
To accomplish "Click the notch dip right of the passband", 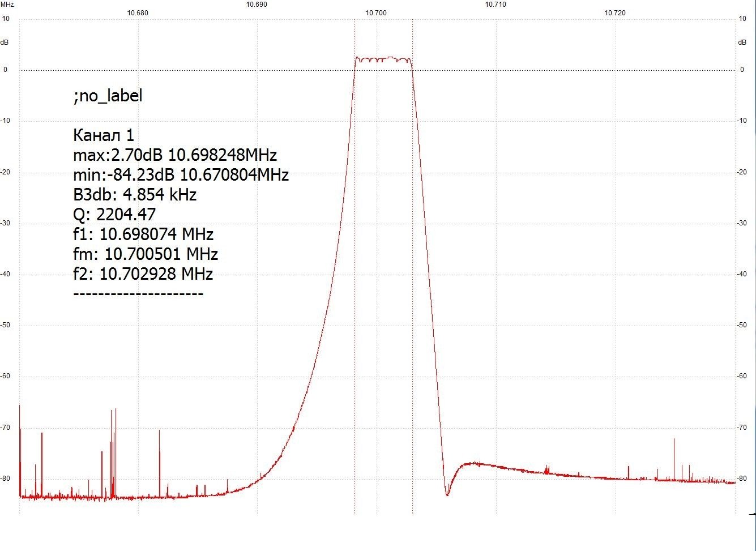I will [x=447, y=494].
